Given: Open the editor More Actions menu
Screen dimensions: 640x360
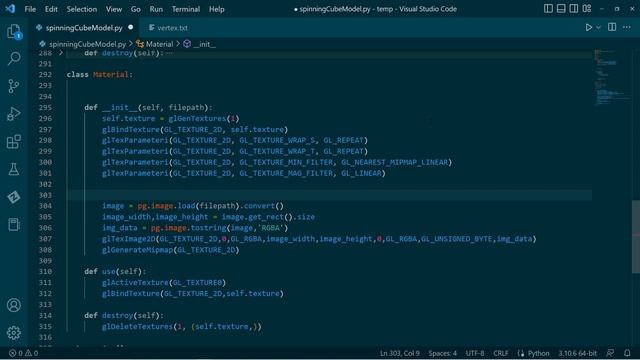Looking at the screenshot, I should (x=627, y=27).
